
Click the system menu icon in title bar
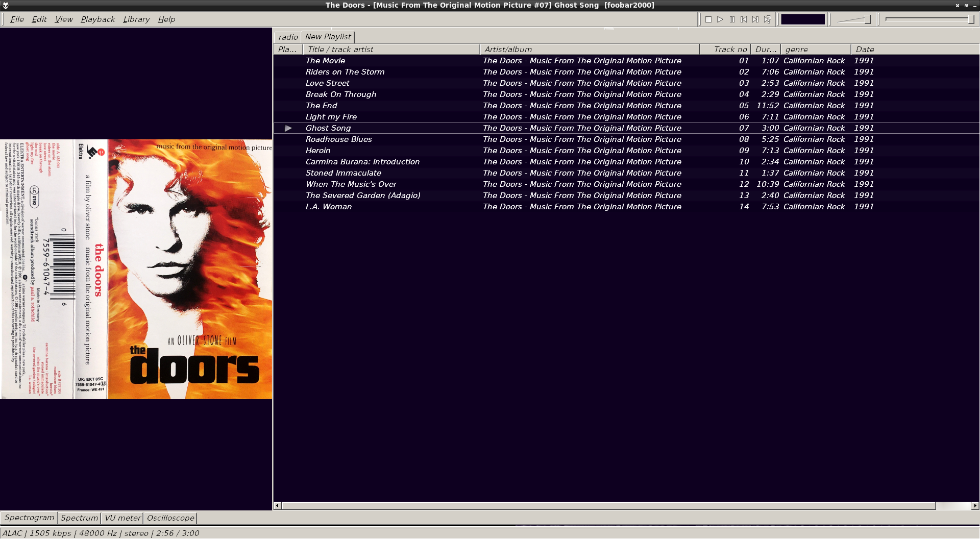pos(6,5)
